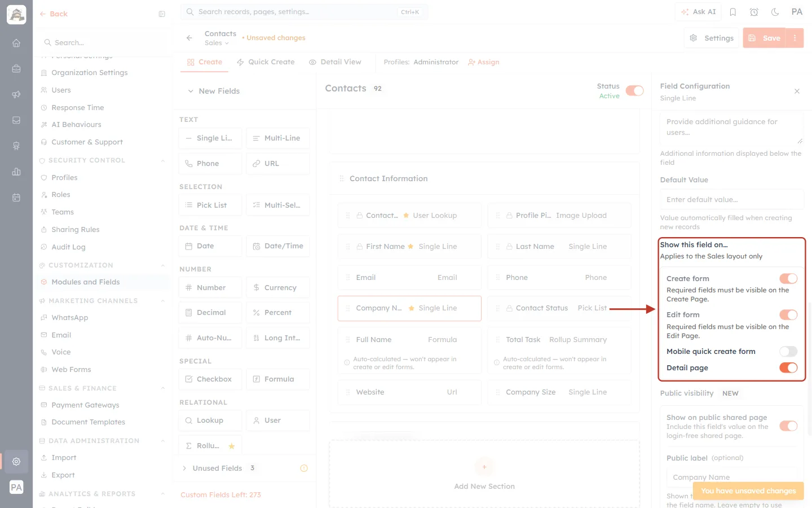The height and width of the screenshot is (508, 812).
Task: Click the Ask AI button
Action: 698,12
